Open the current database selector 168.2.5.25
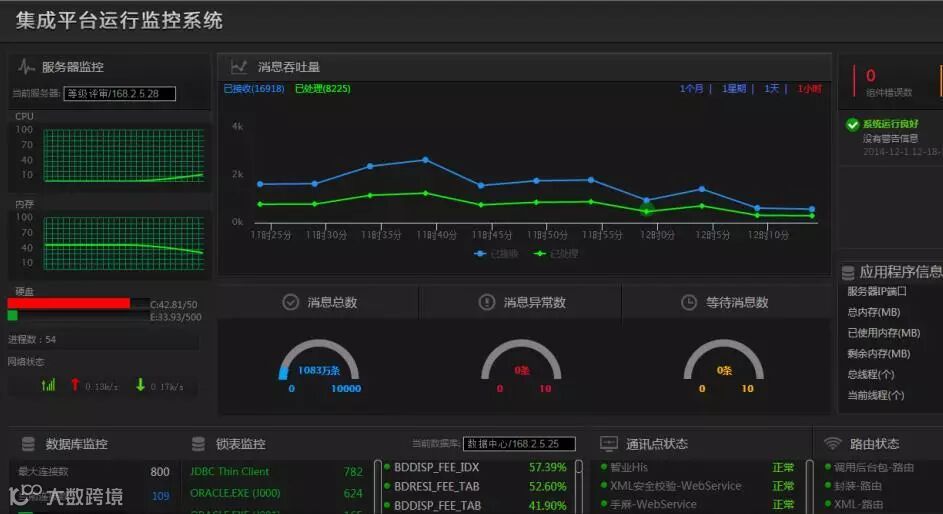943x514 pixels. click(519, 444)
